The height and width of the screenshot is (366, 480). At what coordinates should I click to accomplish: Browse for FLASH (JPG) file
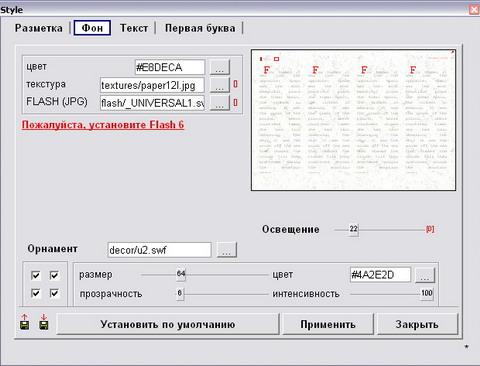pyautogui.click(x=220, y=103)
